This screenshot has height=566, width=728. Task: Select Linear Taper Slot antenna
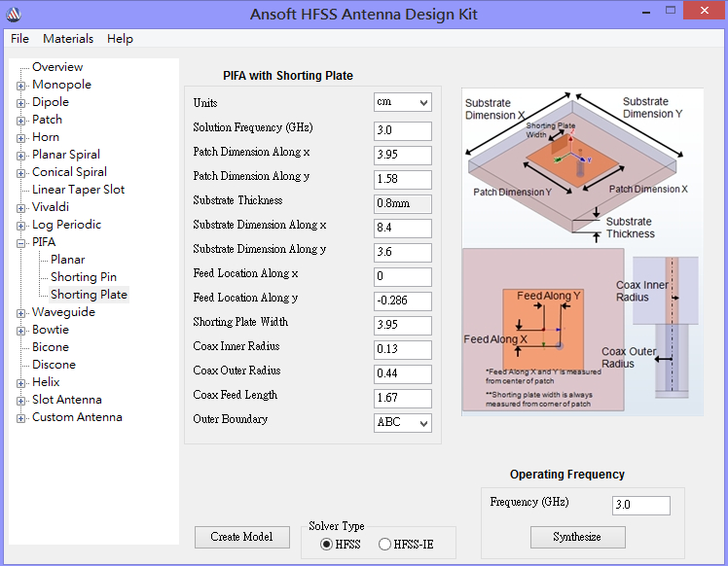pyautogui.click(x=78, y=190)
